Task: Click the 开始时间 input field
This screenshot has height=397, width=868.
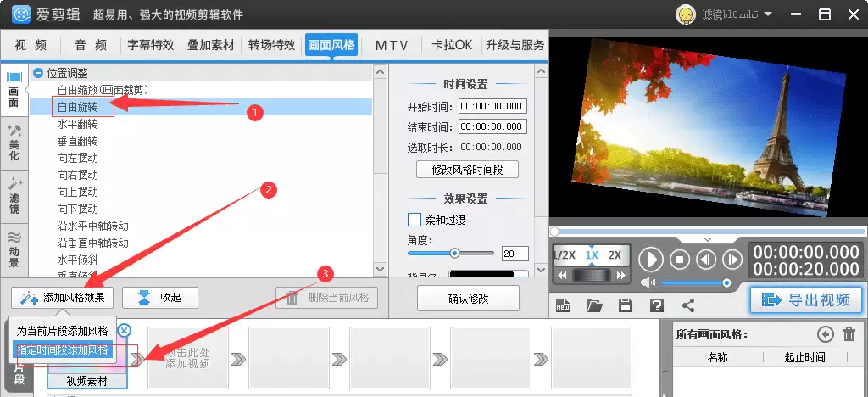Action: coord(492,106)
